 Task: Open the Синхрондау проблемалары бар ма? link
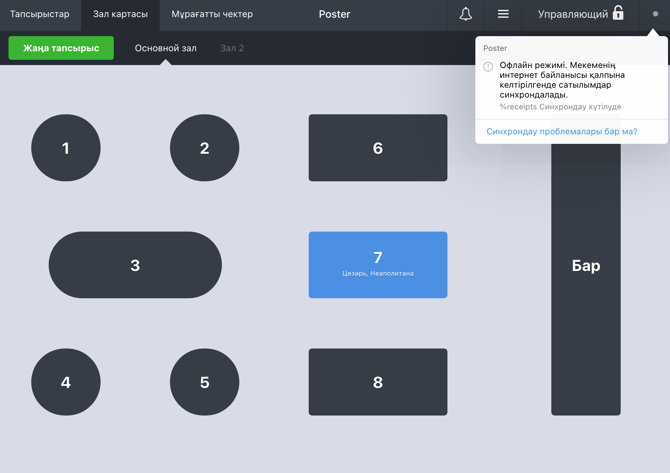[x=561, y=132]
